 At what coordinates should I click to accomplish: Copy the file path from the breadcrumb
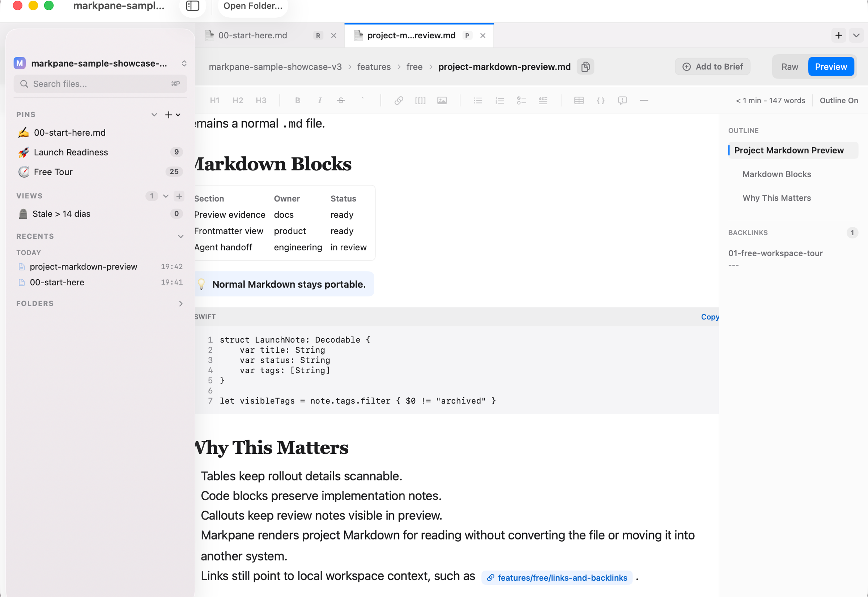coord(586,67)
